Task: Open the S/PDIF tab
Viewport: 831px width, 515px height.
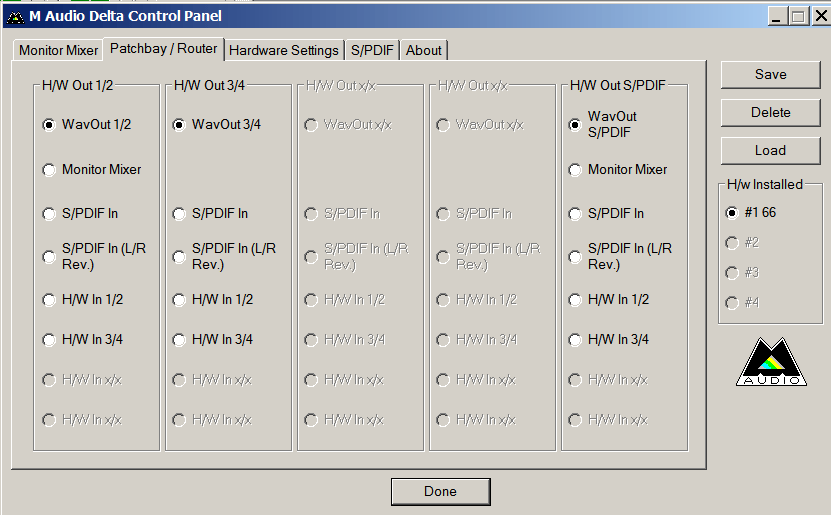Action: click(x=373, y=50)
